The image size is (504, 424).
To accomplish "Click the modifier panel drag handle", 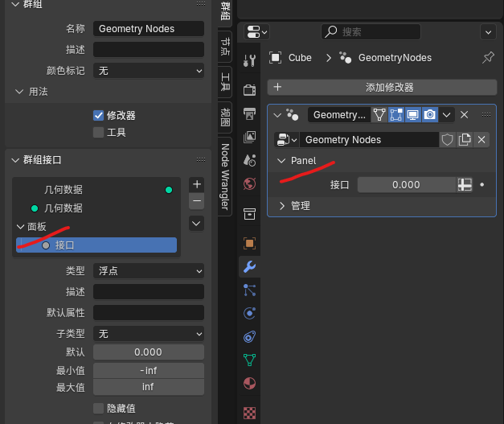I will (x=486, y=114).
